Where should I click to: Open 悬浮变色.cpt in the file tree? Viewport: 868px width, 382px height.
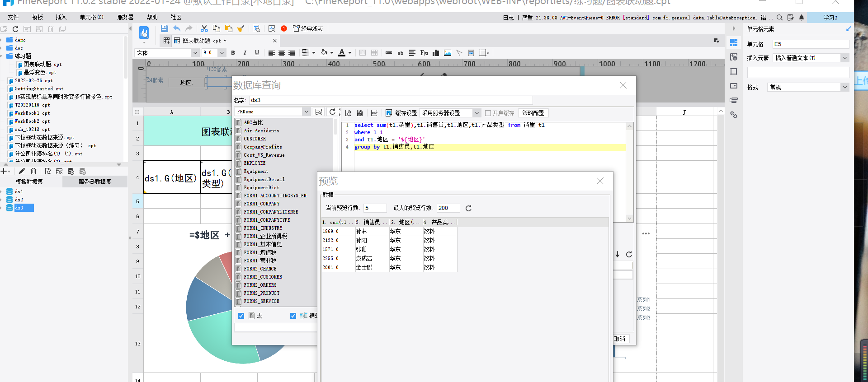(40, 72)
